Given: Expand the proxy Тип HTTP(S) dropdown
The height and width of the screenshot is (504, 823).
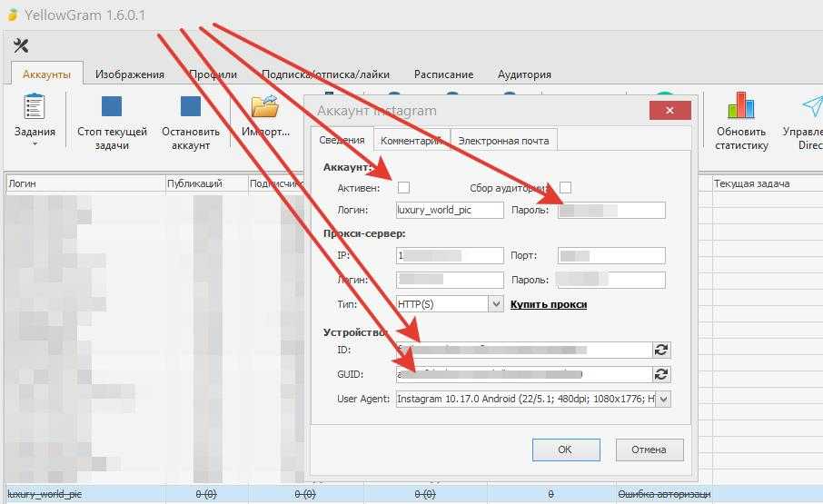Looking at the screenshot, I should point(496,304).
